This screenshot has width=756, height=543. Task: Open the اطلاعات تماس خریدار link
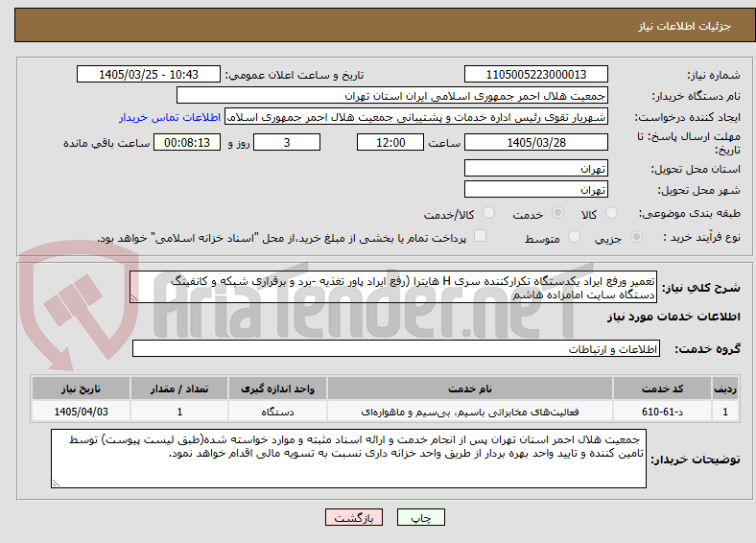click(x=170, y=117)
